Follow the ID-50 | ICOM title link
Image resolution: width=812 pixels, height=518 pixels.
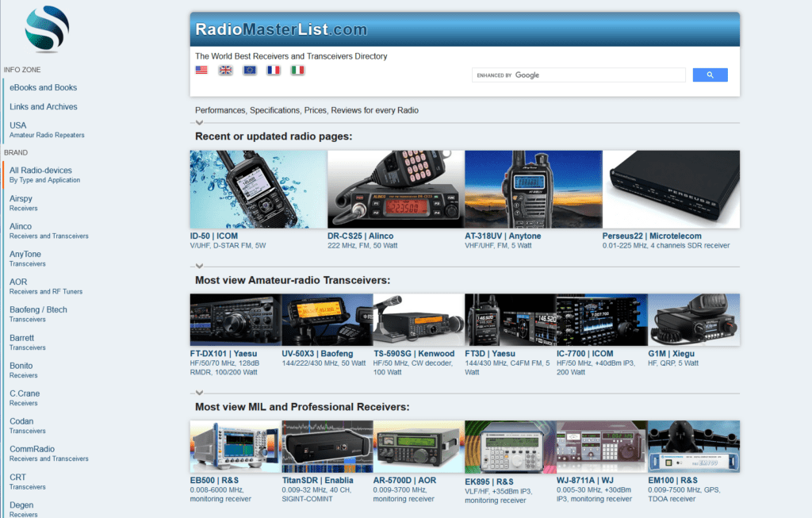tap(214, 236)
